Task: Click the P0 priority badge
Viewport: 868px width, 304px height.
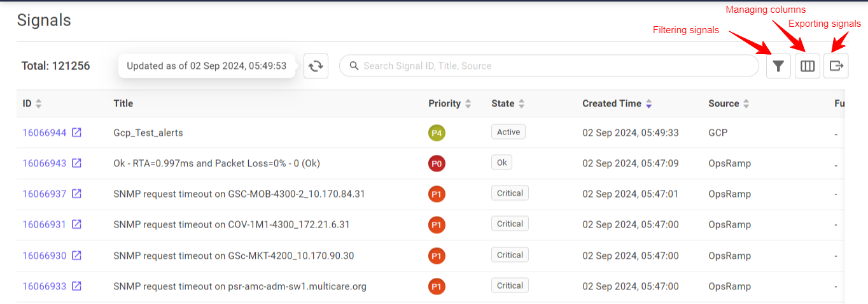Action: click(x=437, y=164)
